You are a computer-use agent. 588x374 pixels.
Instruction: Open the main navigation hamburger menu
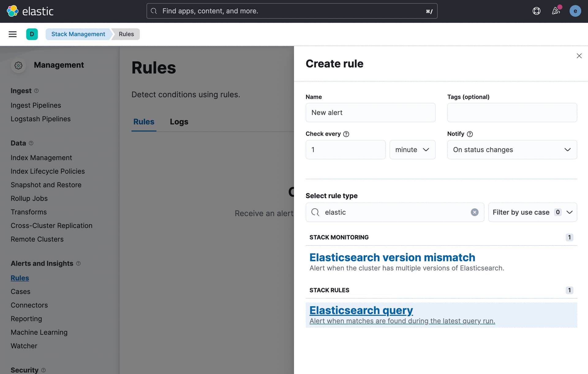13,34
